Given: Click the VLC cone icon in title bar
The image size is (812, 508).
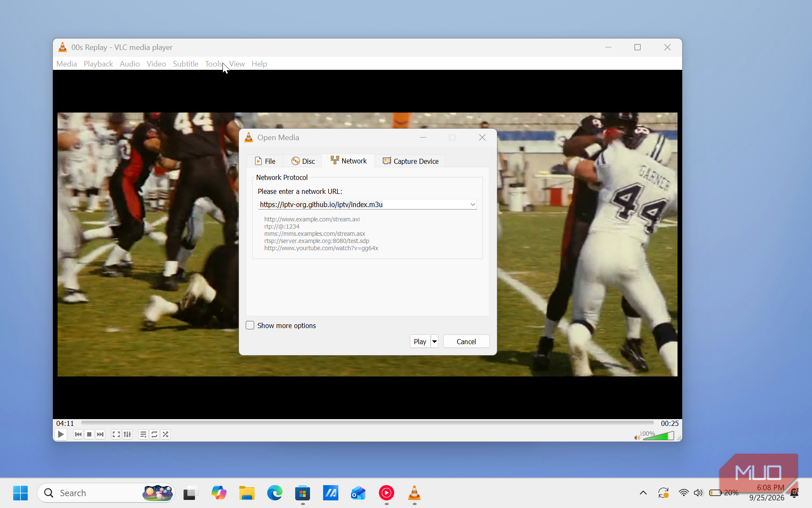Looking at the screenshot, I should [63, 47].
